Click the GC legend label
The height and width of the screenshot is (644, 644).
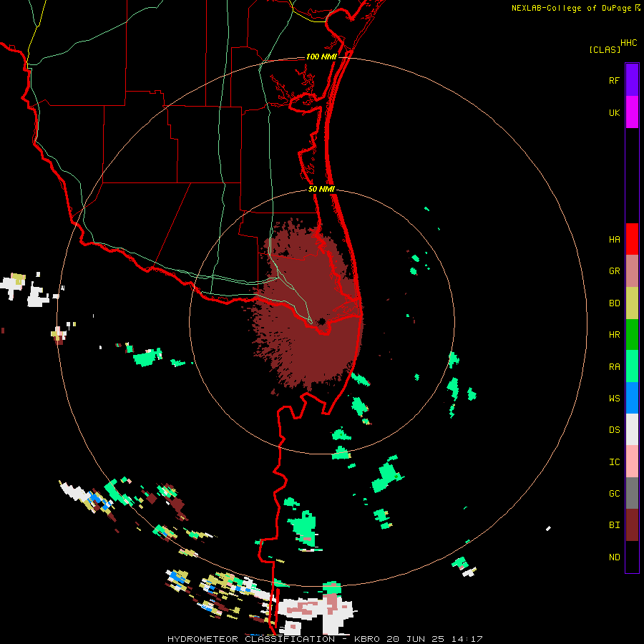click(615, 494)
